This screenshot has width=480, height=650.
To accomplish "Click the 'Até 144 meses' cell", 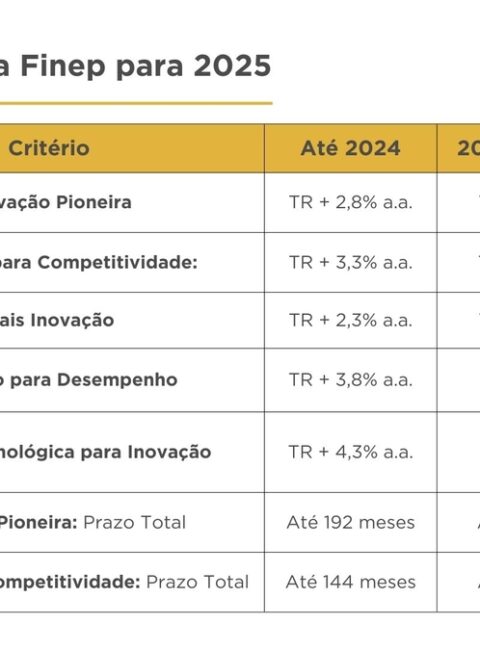I will pos(351,582).
